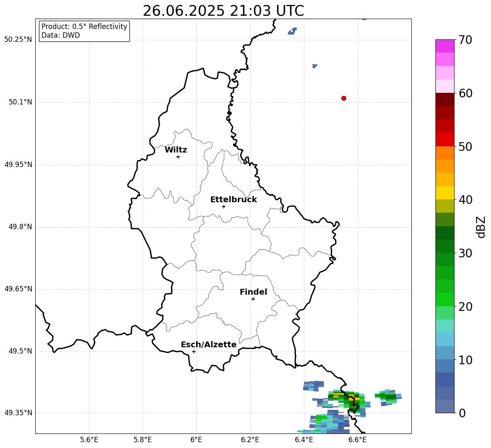Viewport: 491px width, 448px height.
Task: Click the colorbar tick label 0
Action: (x=462, y=413)
